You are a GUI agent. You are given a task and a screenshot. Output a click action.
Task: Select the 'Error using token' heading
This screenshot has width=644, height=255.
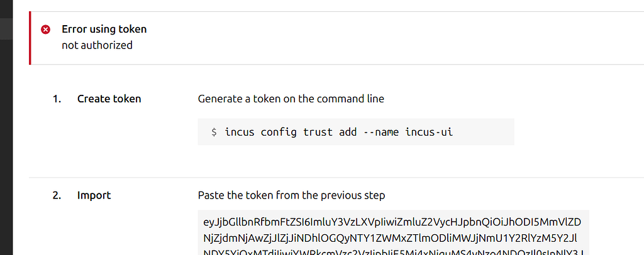[x=104, y=29]
